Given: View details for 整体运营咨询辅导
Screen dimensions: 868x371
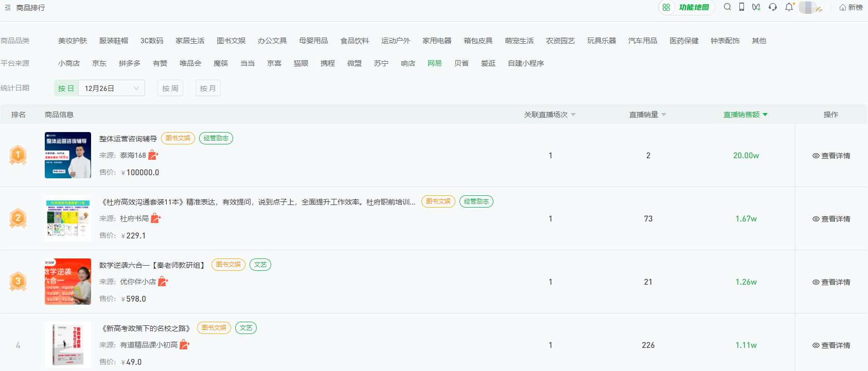Looking at the screenshot, I should 831,156.
